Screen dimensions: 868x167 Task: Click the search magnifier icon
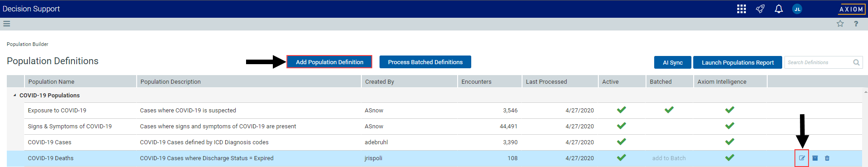856,62
